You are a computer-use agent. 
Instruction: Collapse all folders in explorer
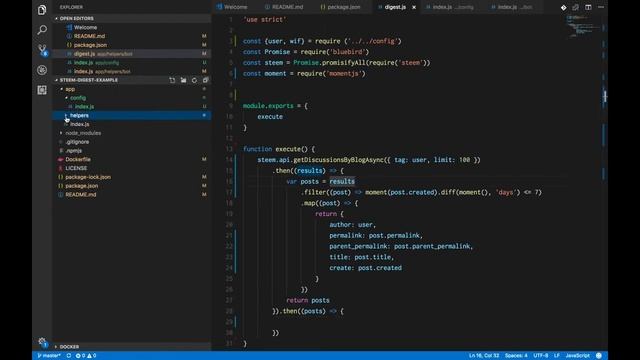(205, 80)
